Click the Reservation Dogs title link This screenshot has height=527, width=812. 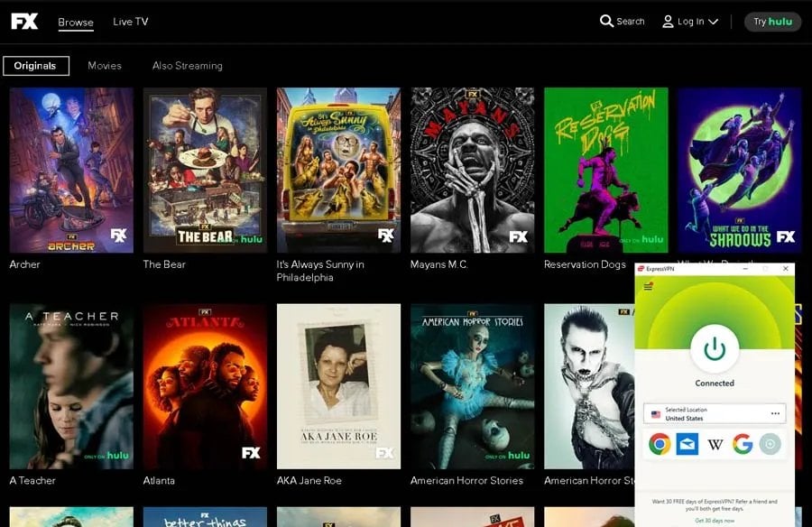click(x=586, y=264)
